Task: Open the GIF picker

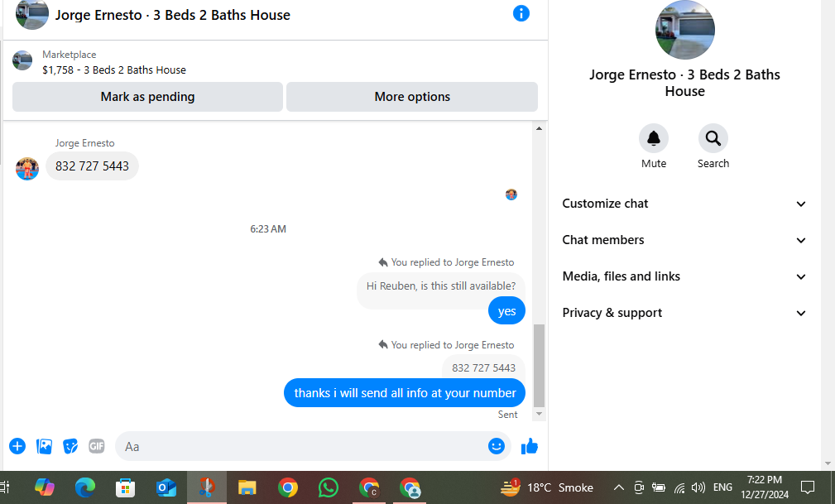Action: pyautogui.click(x=96, y=446)
